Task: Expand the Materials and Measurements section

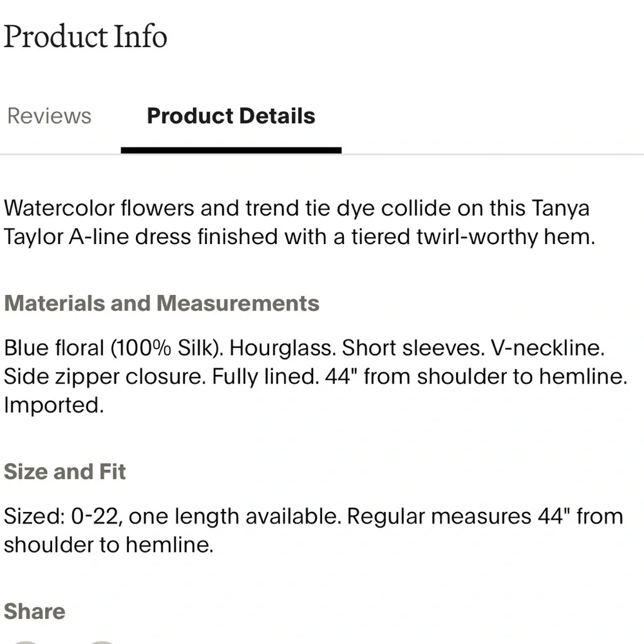Action: (162, 303)
